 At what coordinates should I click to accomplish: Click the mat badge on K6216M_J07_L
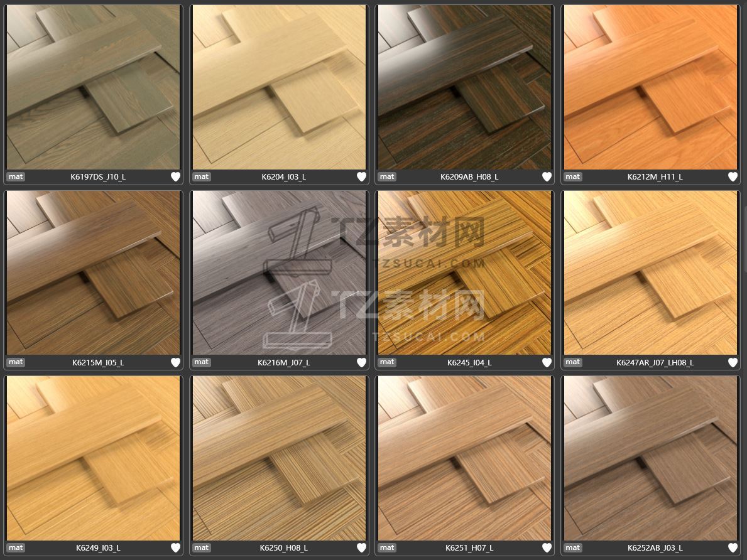coord(202,362)
